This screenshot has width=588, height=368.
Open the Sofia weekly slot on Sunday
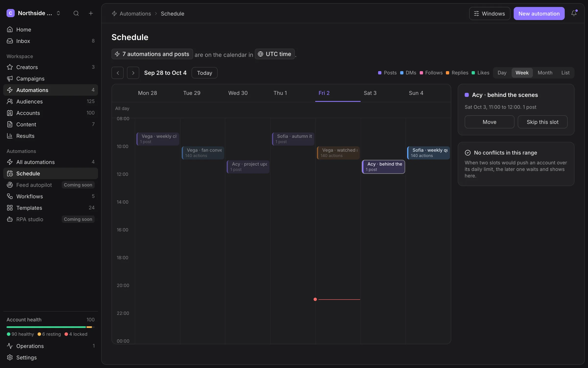(x=428, y=153)
